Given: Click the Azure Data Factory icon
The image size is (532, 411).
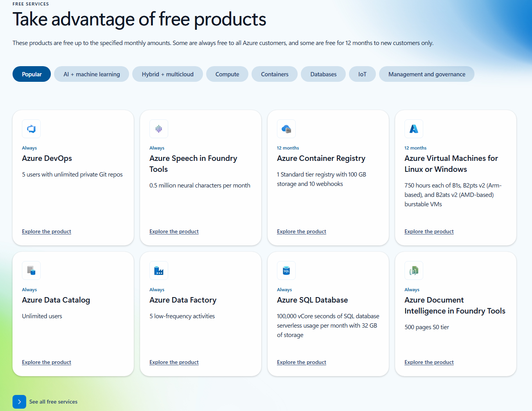Looking at the screenshot, I should [x=159, y=270].
